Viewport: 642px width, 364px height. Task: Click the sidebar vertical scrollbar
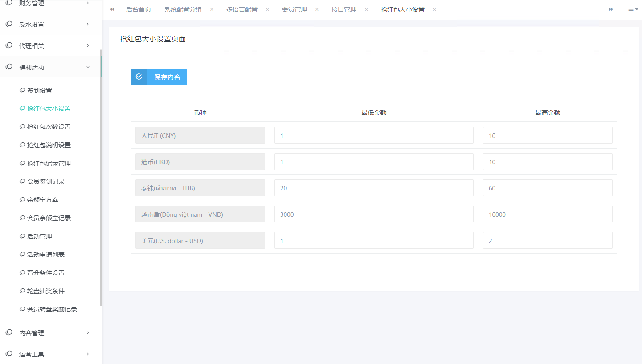click(x=101, y=178)
